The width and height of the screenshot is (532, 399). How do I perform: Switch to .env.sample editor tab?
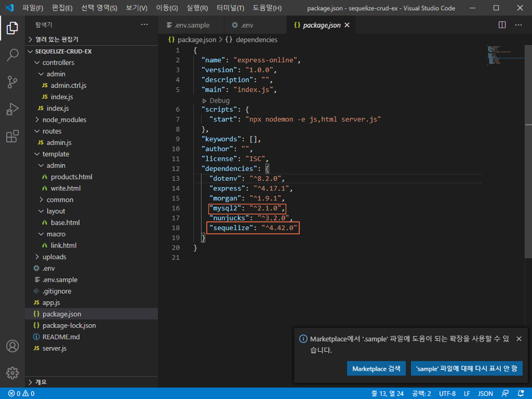click(191, 25)
